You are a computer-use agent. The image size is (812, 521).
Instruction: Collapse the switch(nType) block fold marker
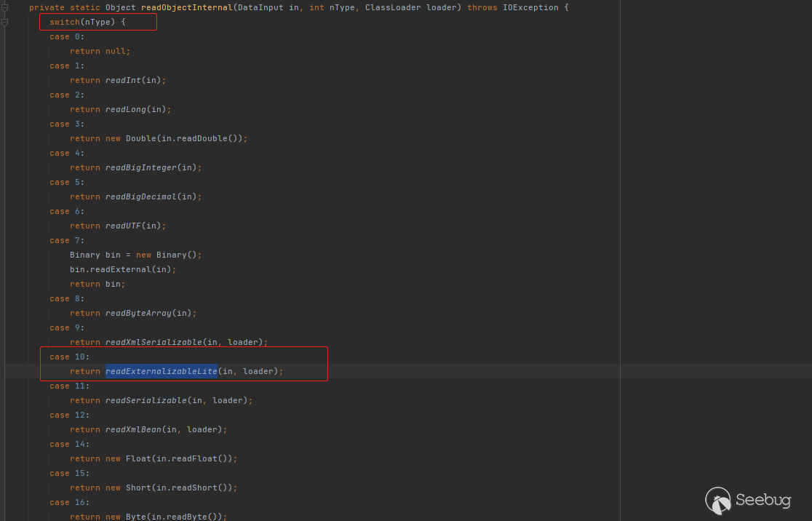click(5, 22)
